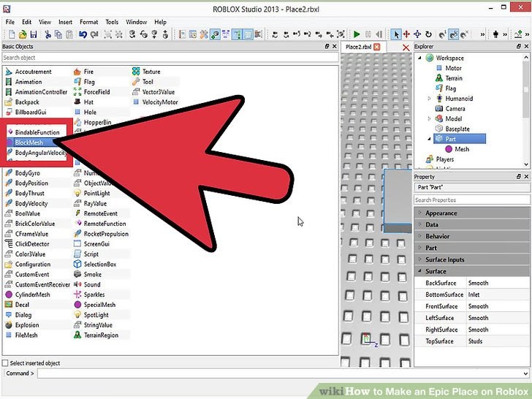This screenshot has width=532, height=399.
Task: Collapse the Surface property group
Action: click(419, 271)
